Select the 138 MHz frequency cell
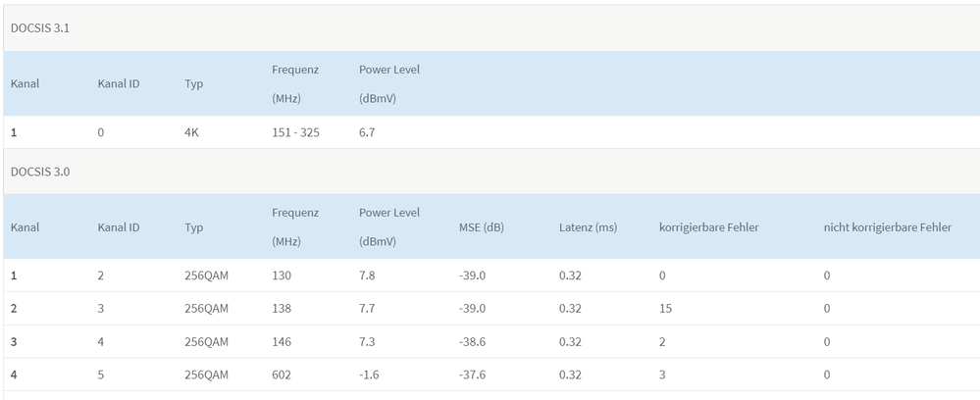 [282, 309]
